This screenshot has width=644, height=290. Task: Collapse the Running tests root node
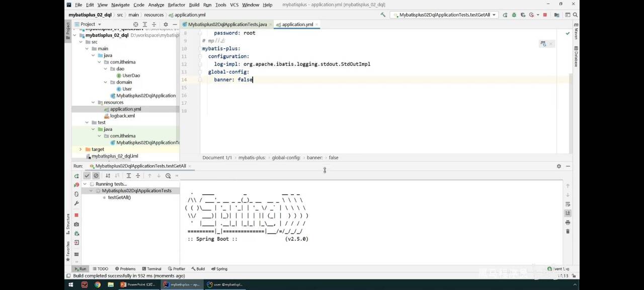point(85,184)
